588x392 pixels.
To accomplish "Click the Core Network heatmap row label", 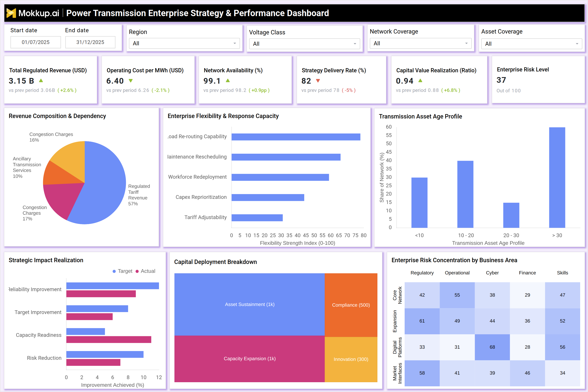I will (397, 295).
